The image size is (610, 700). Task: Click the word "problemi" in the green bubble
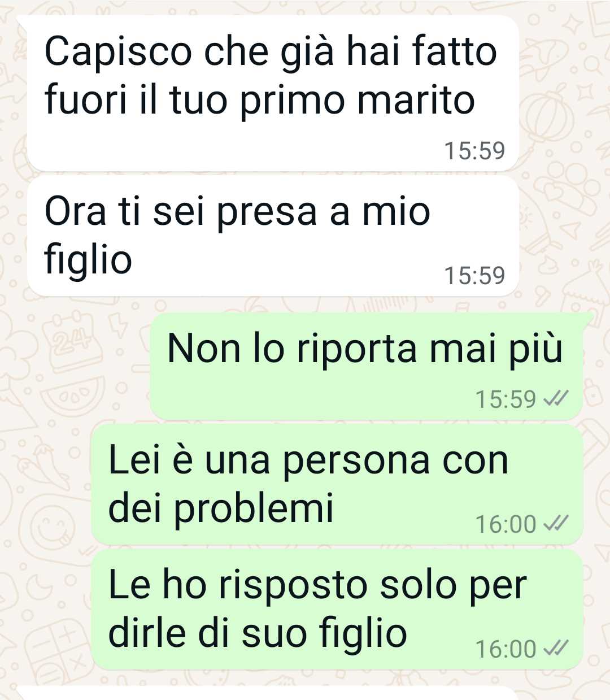pos(254,509)
